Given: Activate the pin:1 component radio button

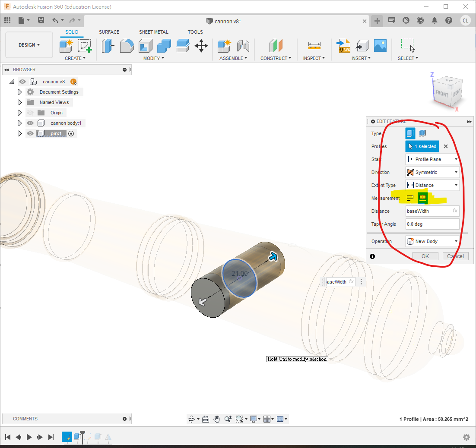Looking at the screenshot, I should tap(71, 134).
